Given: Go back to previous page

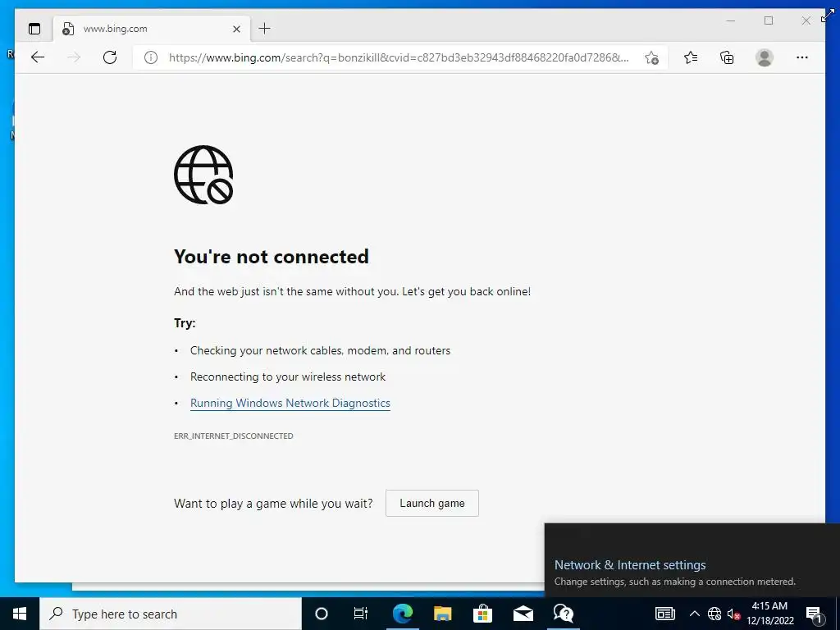Looking at the screenshot, I should (38, 57).
